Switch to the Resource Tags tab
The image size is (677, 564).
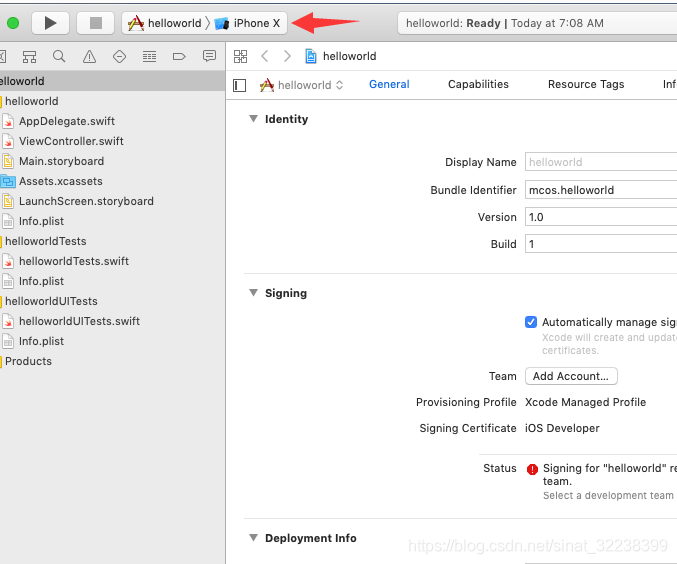tap(586, 84)
